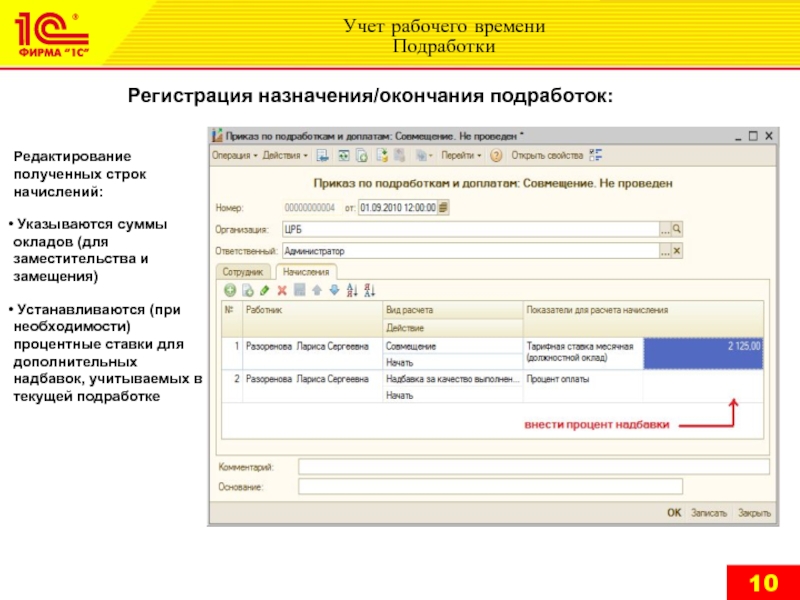This screenshot has width=800, height=600.
Task: Sort ascending with the А-Я icon
Action: 352,290
